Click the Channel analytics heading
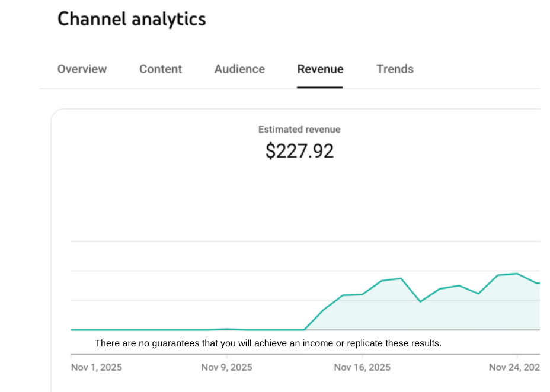This screenshot has width=550, height=392. click(x=132, y=19)
